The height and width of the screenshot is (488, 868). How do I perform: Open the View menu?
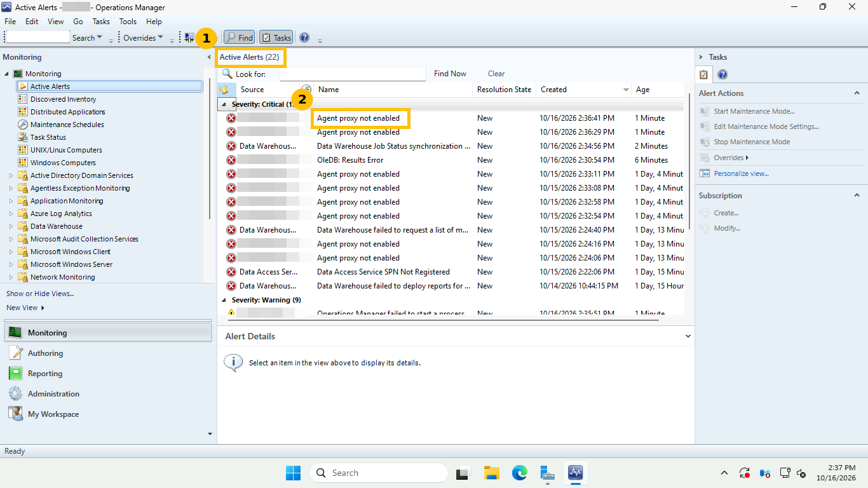pyautogui.click(x=56, y=22)
